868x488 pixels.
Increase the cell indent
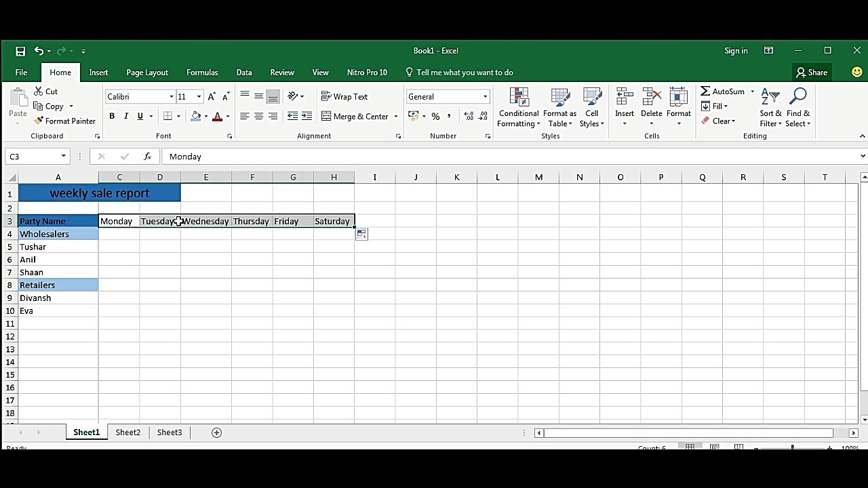click(x=307, y=117)
